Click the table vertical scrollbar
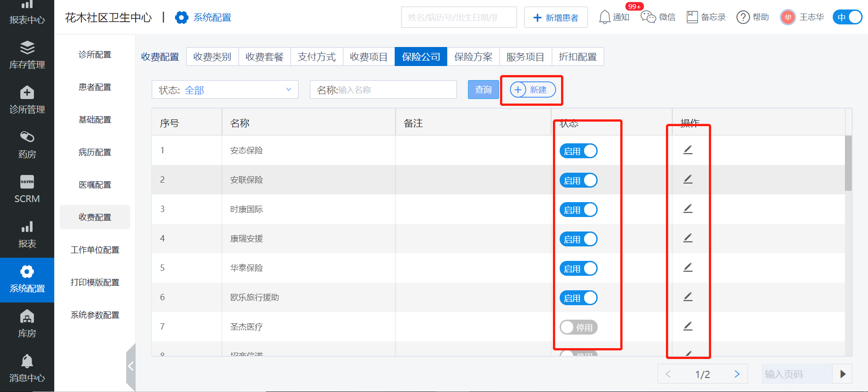868x392 pixels. pos(848,163)
